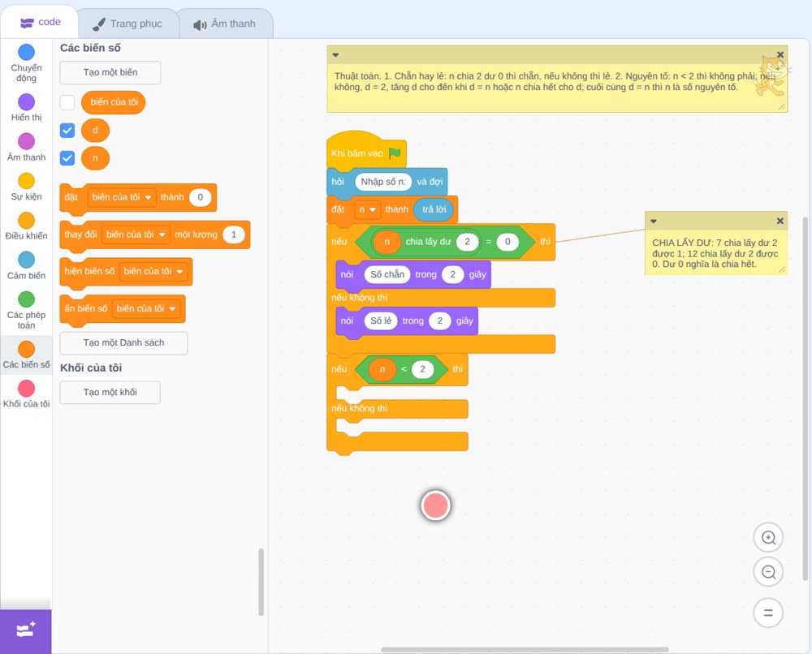Close the Thuật toán comment note
Viewport: 812px width, 654px height.
pyautogui.click(x=780, y=55)
